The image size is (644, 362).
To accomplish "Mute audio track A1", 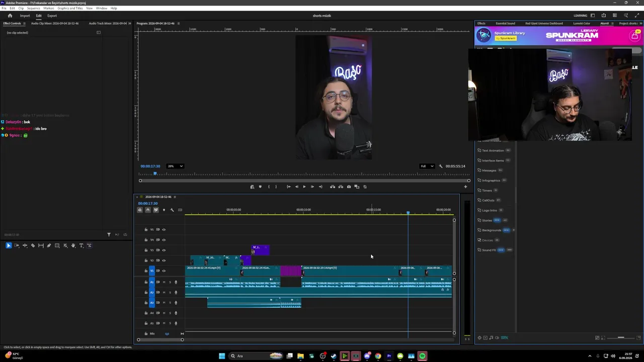I will (164, 282).
